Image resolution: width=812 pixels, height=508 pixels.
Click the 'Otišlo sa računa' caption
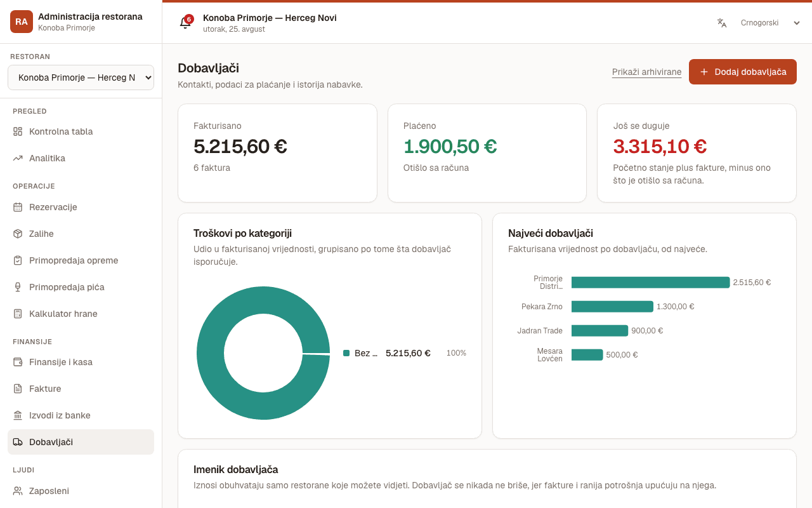click(436, 168)
